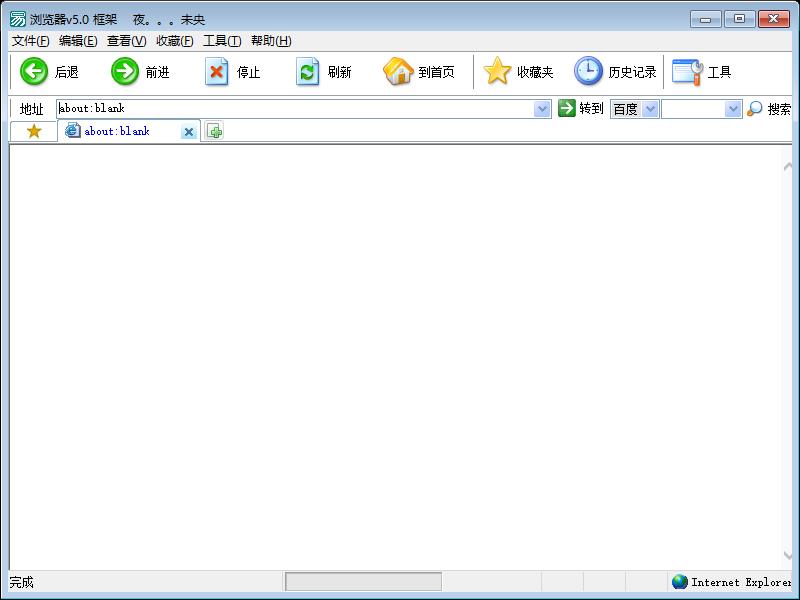Maximize the browser window

point(739,19)
